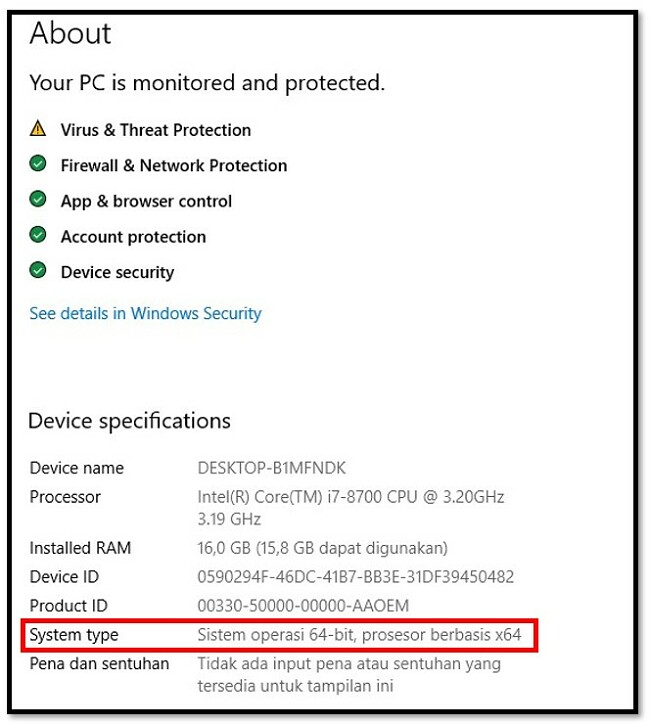
Task: Select the Virus & Threat Protection label
Action: point(156,130)
